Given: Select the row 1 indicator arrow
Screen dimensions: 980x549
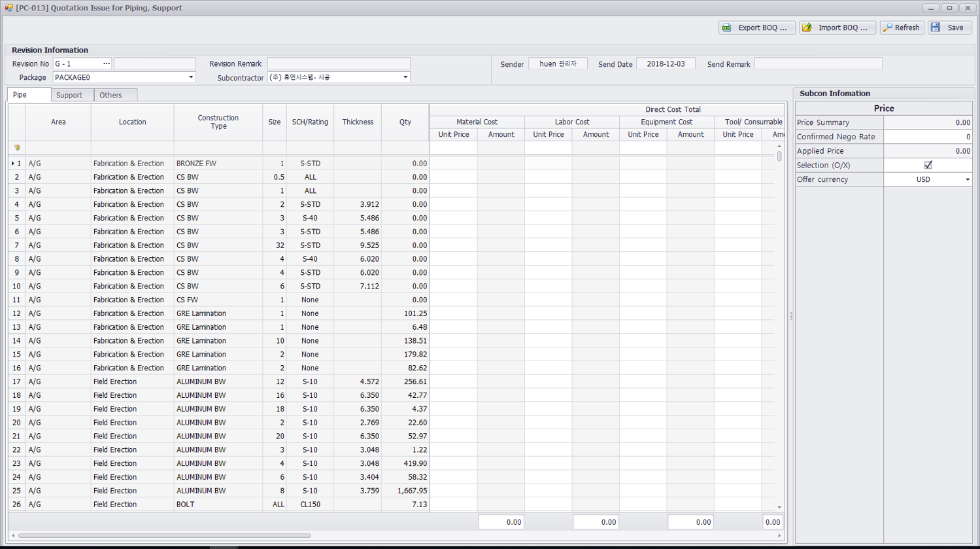Looking at the screenshot, I should coord(12,164).
